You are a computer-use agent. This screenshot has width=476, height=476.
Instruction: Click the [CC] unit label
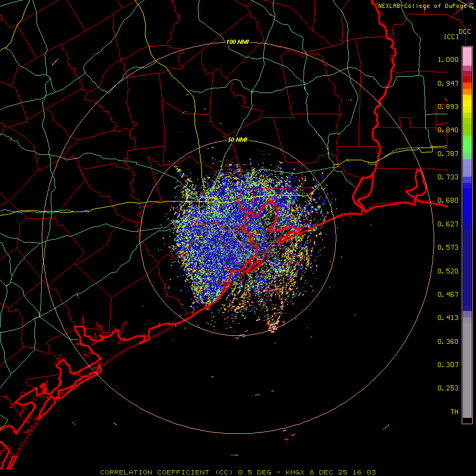point(451,36)
